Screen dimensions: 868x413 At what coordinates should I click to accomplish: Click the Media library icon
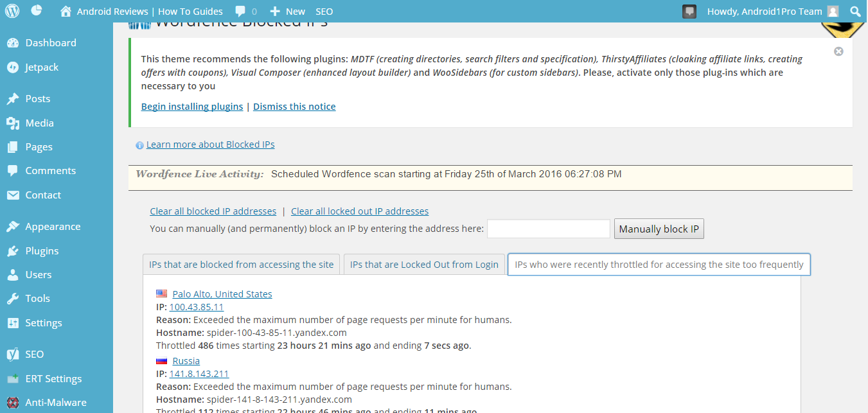13,123
